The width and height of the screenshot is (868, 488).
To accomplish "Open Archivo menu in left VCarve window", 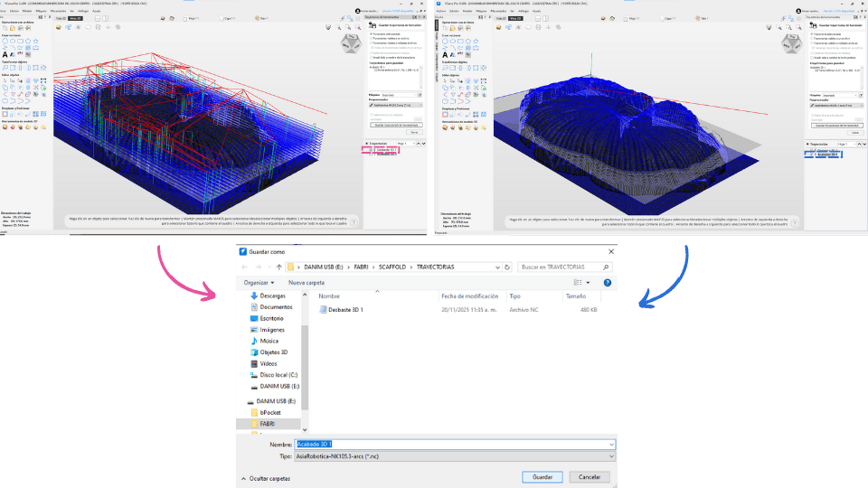I will (x=6, y=11).
